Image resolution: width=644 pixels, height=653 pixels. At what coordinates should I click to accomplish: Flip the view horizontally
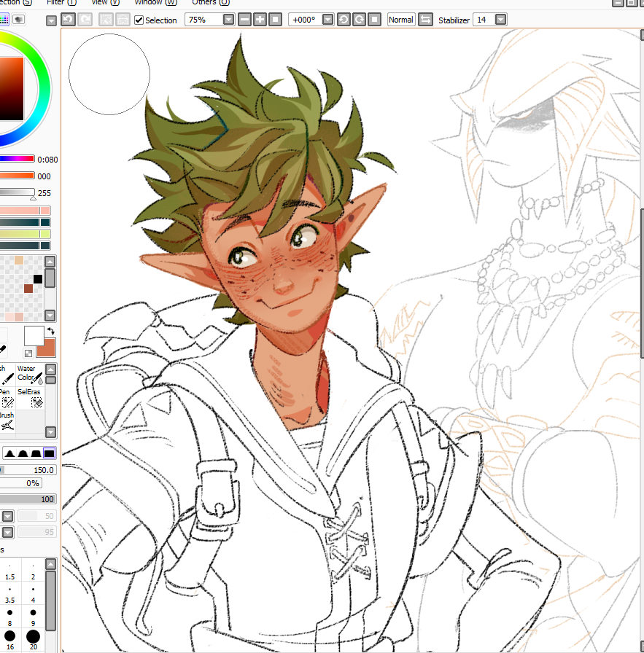(x=425, y=20)
